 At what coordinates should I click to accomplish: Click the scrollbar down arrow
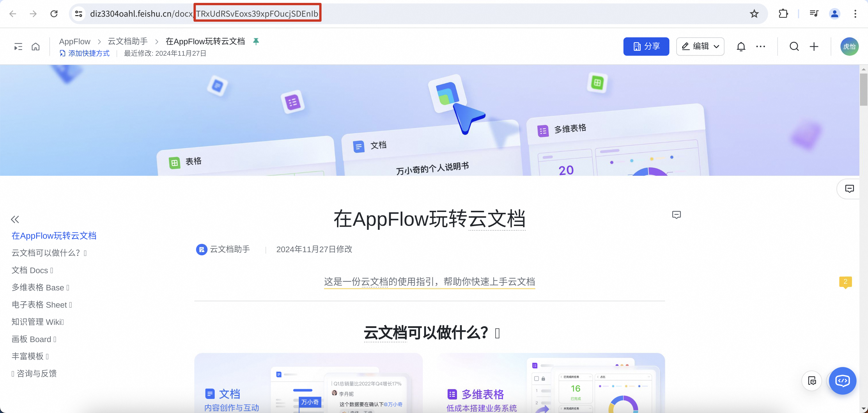(x=863, y=409)
